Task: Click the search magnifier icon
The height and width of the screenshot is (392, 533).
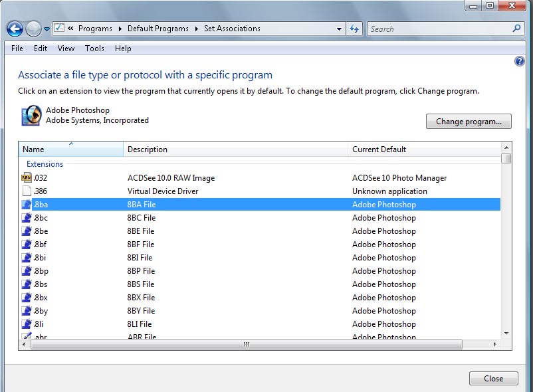Action: click(516, 29)
